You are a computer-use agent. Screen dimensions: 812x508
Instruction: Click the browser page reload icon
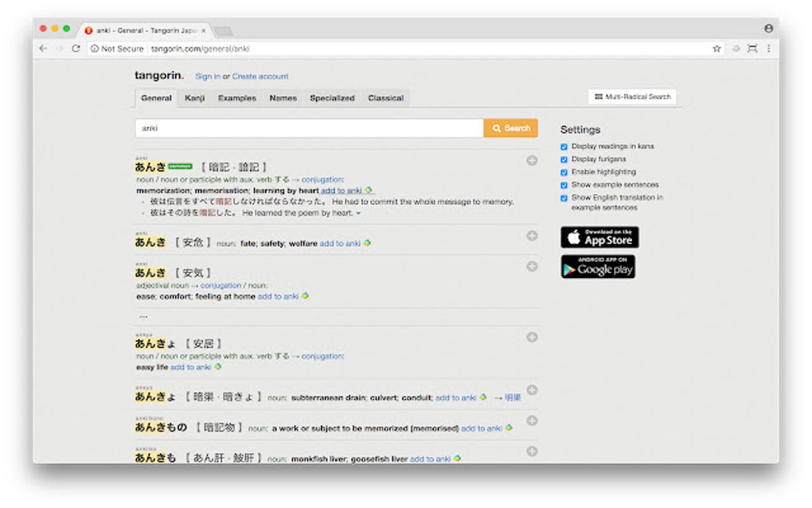[x=76, y=48]
